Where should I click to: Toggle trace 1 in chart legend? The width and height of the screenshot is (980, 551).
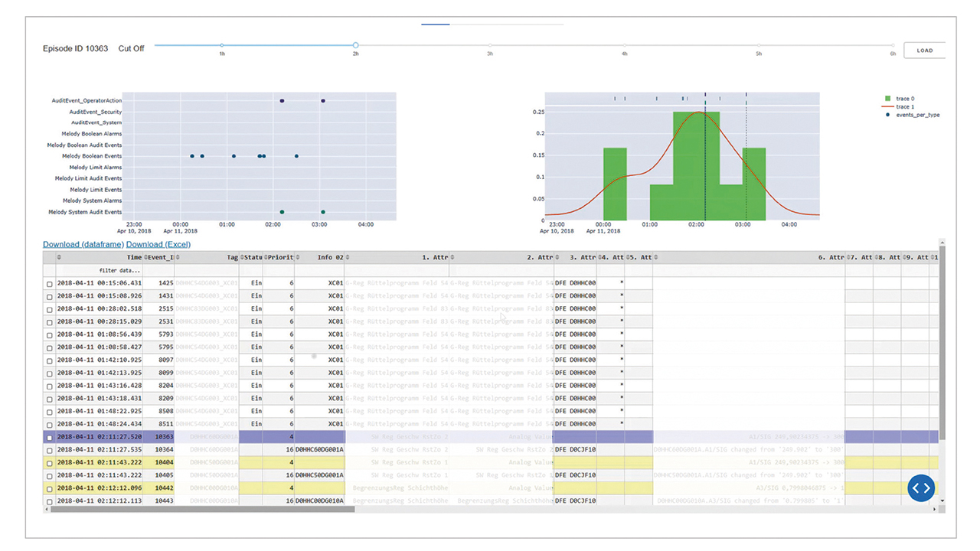pyautogui.click(x=900, y=106)
